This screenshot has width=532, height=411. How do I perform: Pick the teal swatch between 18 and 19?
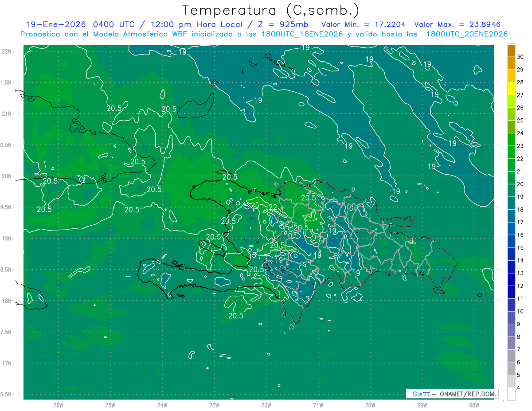point(511,204)
